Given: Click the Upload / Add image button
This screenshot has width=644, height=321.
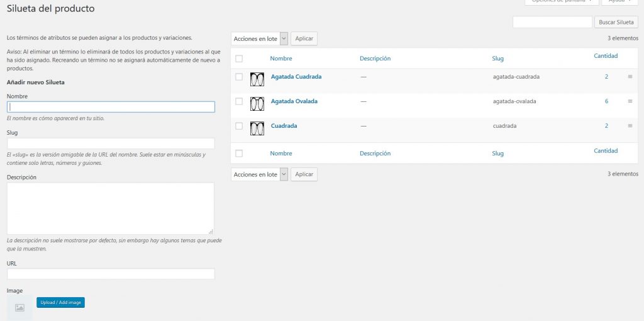Looking at the screenshot, I should (60, 303).
